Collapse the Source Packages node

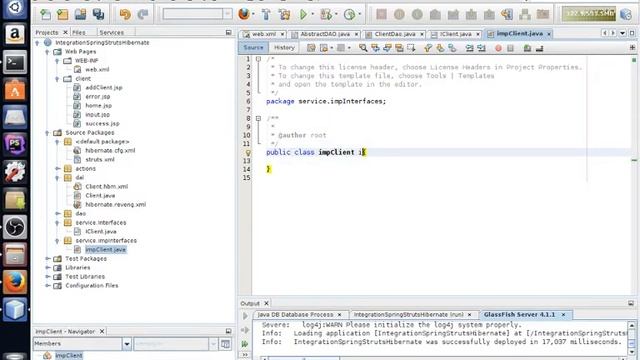[x=47, y=133]
